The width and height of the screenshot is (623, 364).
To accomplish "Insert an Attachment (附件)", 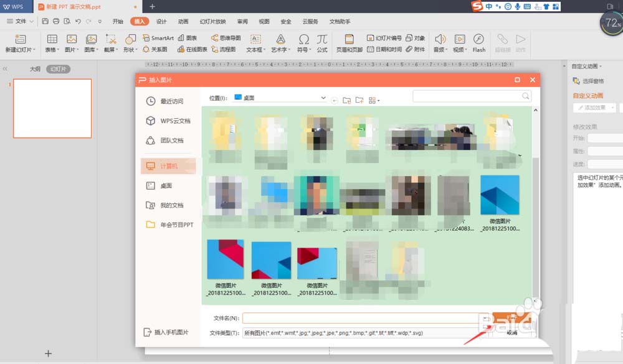I will coord(415,49).
